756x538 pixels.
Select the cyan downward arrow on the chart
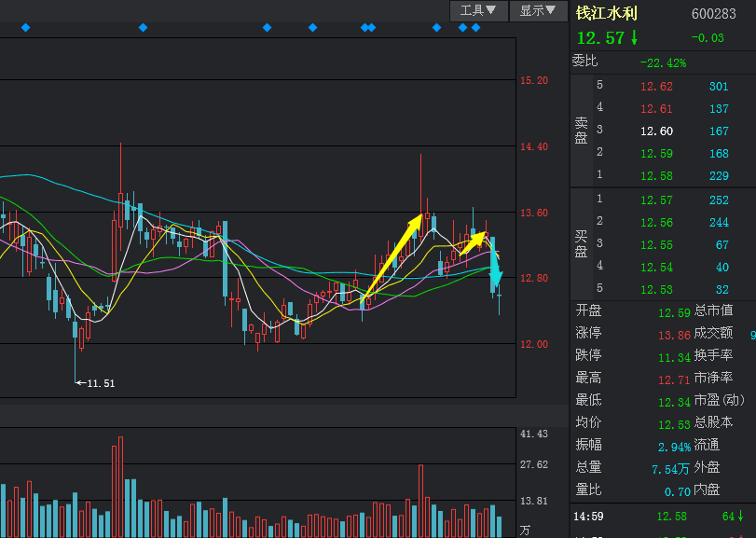(x=496, y=266)
